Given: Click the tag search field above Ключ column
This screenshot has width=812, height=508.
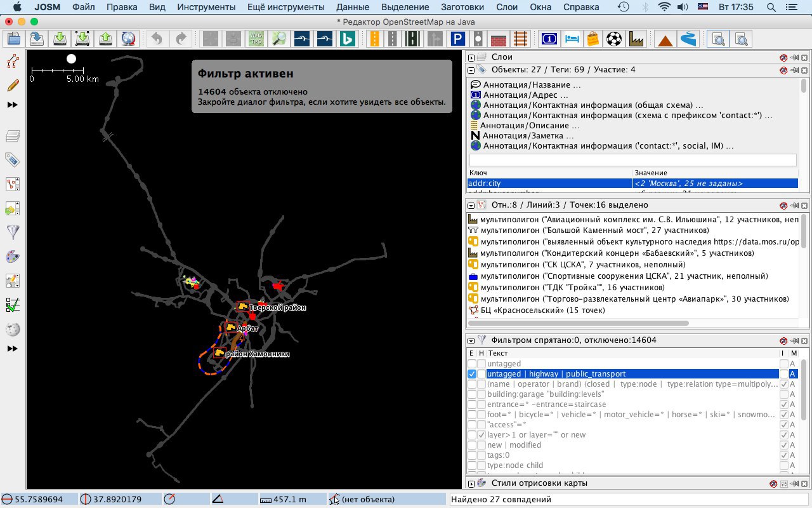Looking at the screenshot, I should click(632, 159).
